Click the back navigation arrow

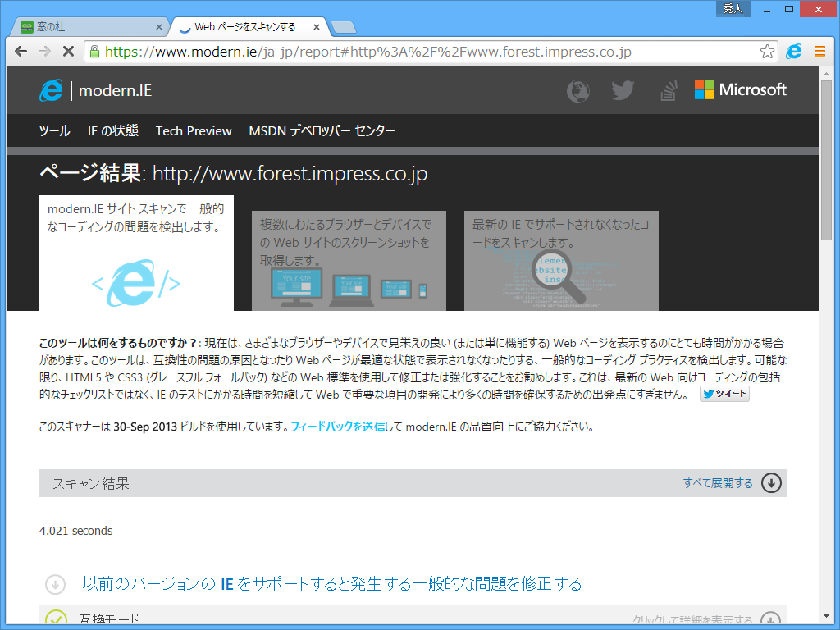(x=21, y=51)
